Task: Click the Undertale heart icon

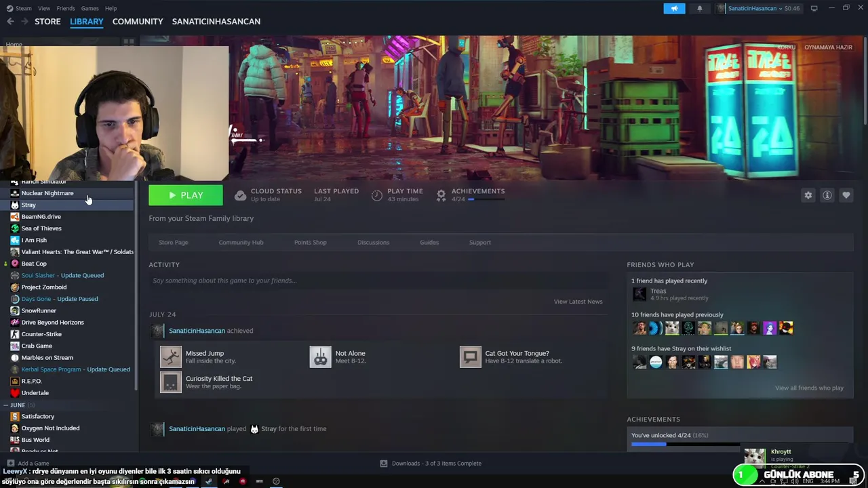Action: 15,393
